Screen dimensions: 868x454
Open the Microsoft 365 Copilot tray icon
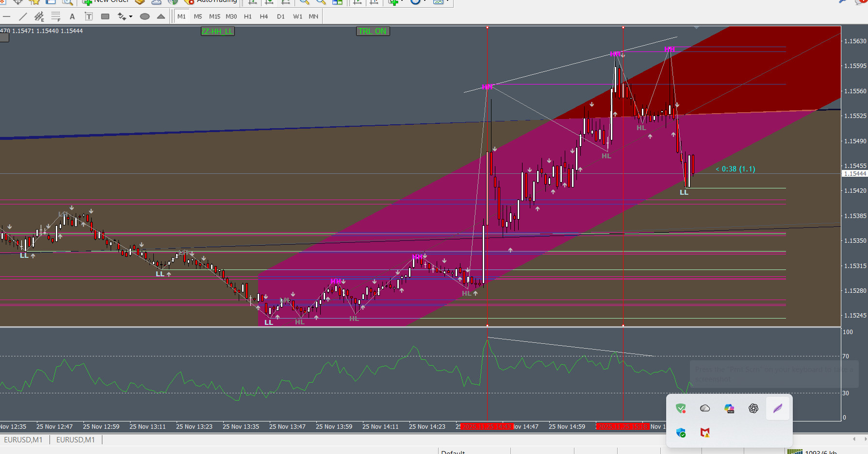click(729, 408)
